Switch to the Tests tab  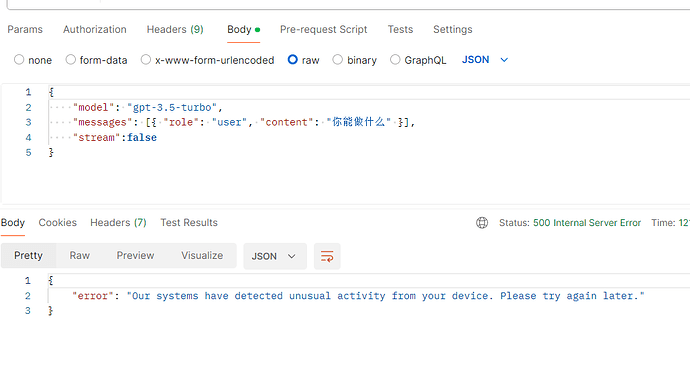400,29
